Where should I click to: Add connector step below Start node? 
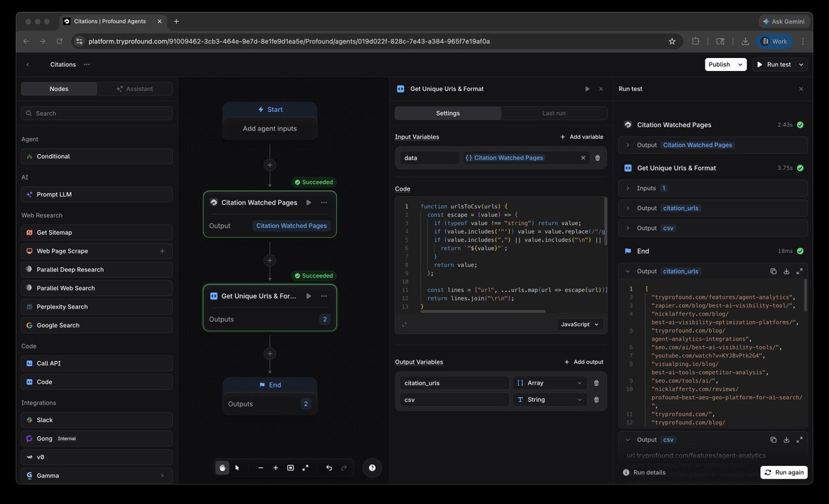270,165
